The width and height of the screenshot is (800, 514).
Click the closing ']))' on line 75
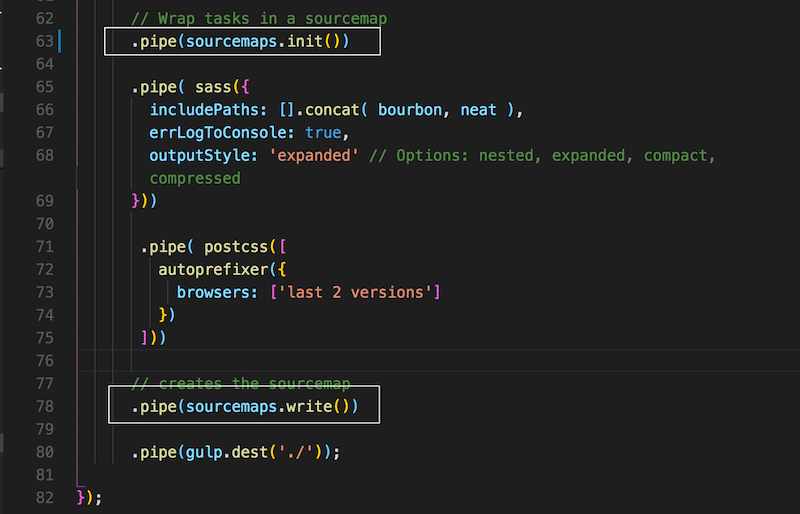point(154,338)
